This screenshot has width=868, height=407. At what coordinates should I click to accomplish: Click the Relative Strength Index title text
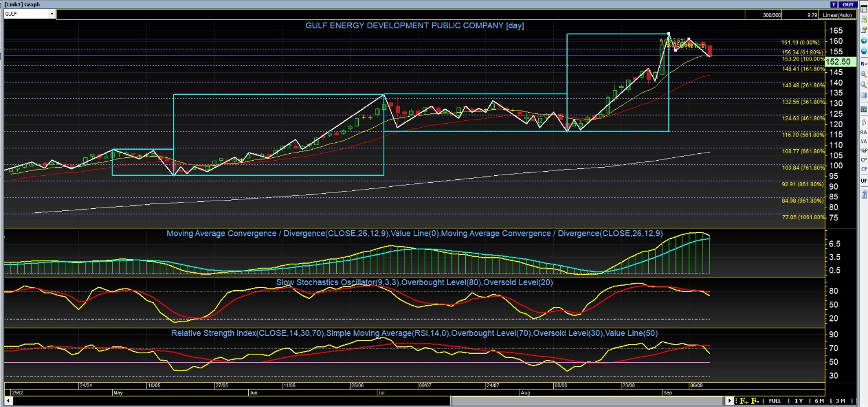[415, 333]
